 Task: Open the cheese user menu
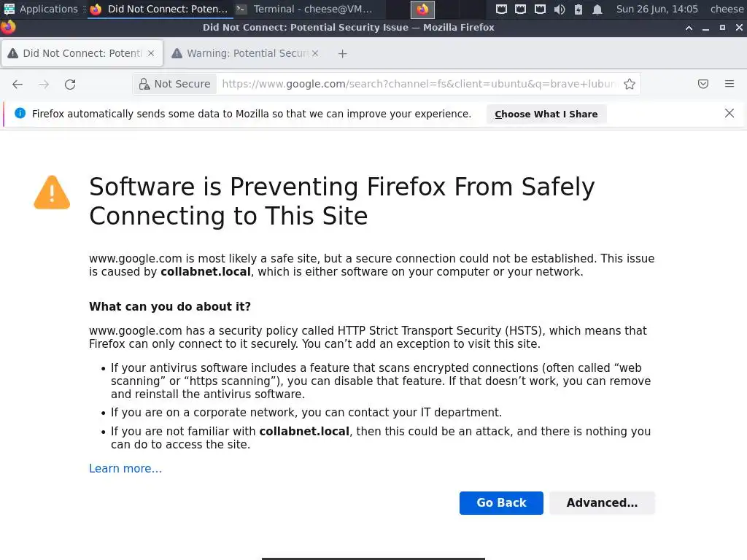click(727, 9)
